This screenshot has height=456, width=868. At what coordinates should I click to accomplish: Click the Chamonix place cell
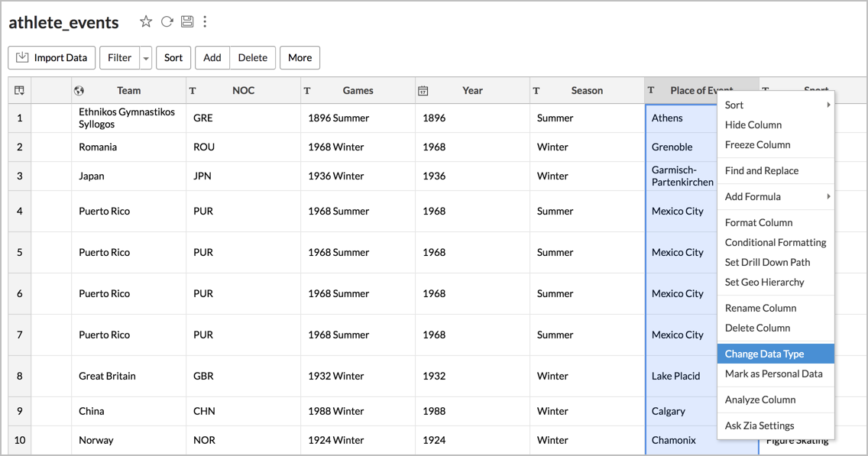click(682, 441)
